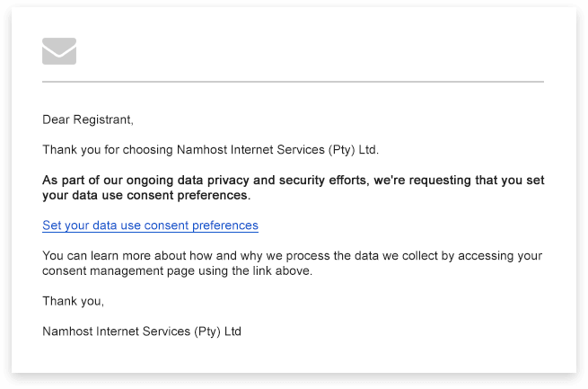Open the 'Set your data use consent preferences' link
Image resolution: width=588 pixels, height=389 pixels.
(x=151, y=225)
